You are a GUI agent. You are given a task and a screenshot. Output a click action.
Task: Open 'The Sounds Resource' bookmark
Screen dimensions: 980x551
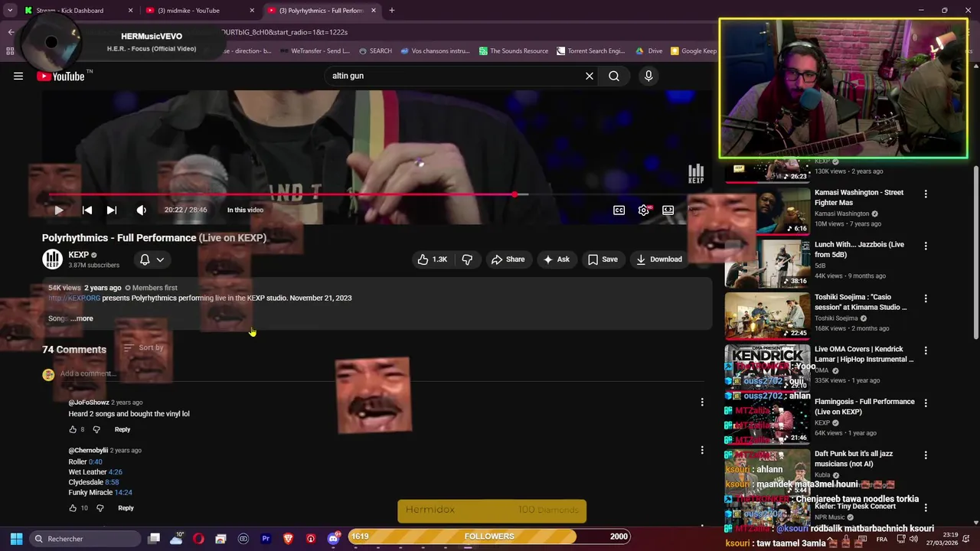pyautogui.click(x=514, y=51)
